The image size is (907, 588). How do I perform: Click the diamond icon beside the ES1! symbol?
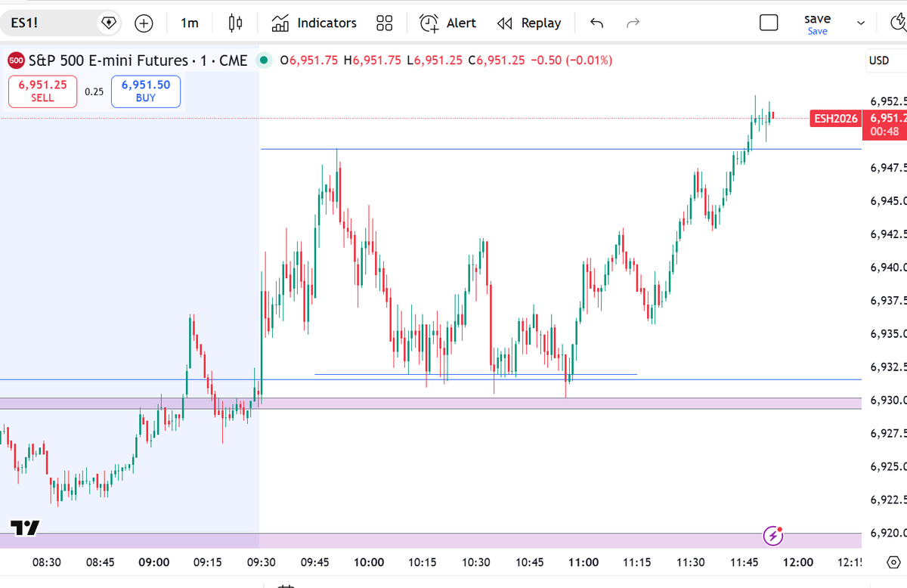point(109,23)
